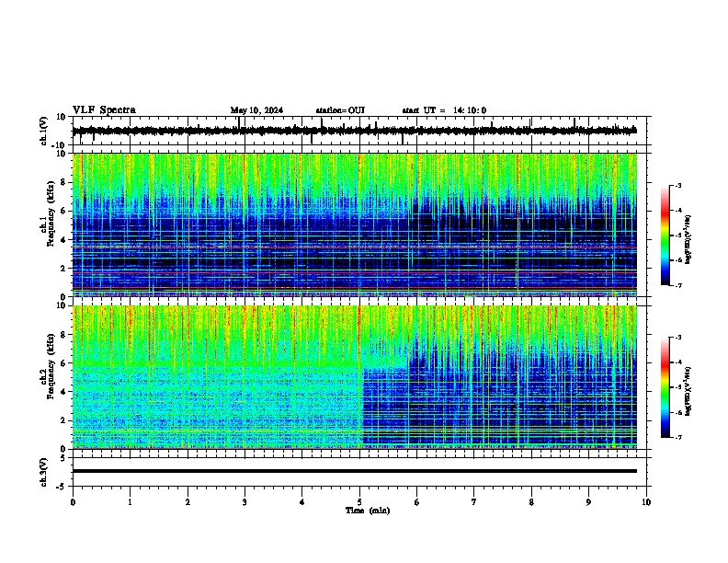This screenshot has width=728, height=563.
Task: Click the ch.1 "Frequency (kHz)" axis label
Action: (x=51, y=213)
